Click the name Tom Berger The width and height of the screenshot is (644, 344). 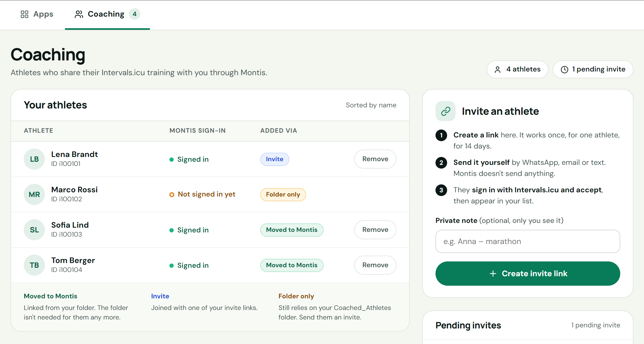[x=73, y=260]
